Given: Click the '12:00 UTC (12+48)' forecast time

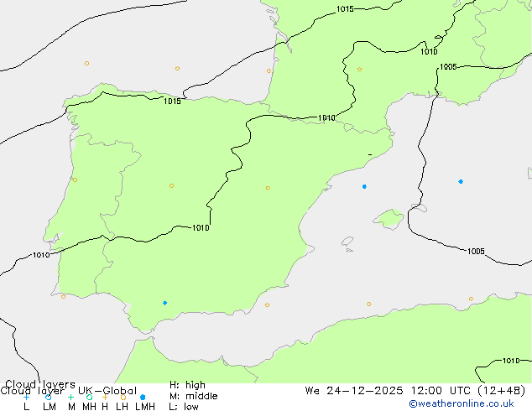Looking at the screenshot, I should click(468, 391).
